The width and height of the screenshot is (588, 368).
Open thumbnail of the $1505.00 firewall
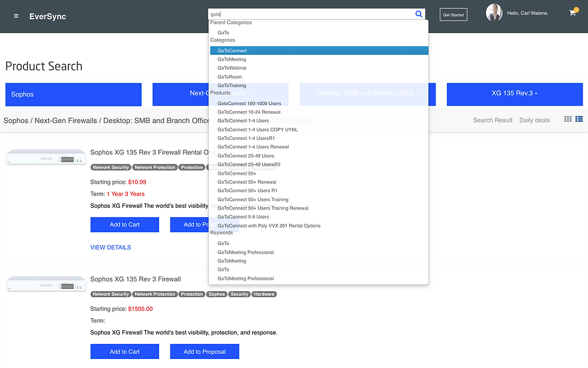tap(46, 284)
